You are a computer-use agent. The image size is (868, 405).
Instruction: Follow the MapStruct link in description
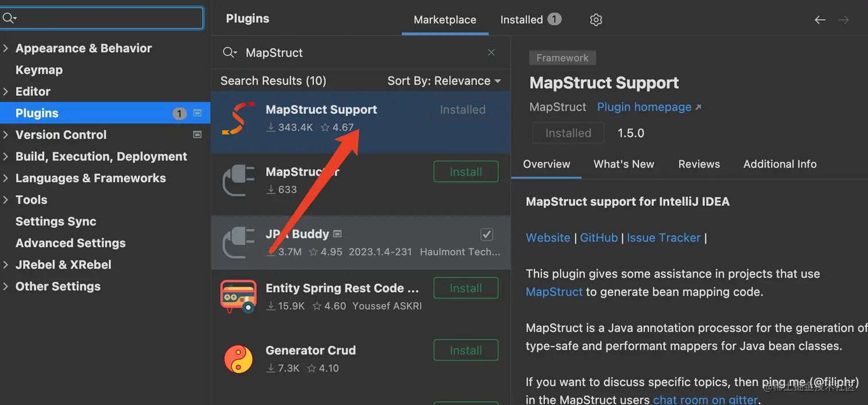coord(554,292)
